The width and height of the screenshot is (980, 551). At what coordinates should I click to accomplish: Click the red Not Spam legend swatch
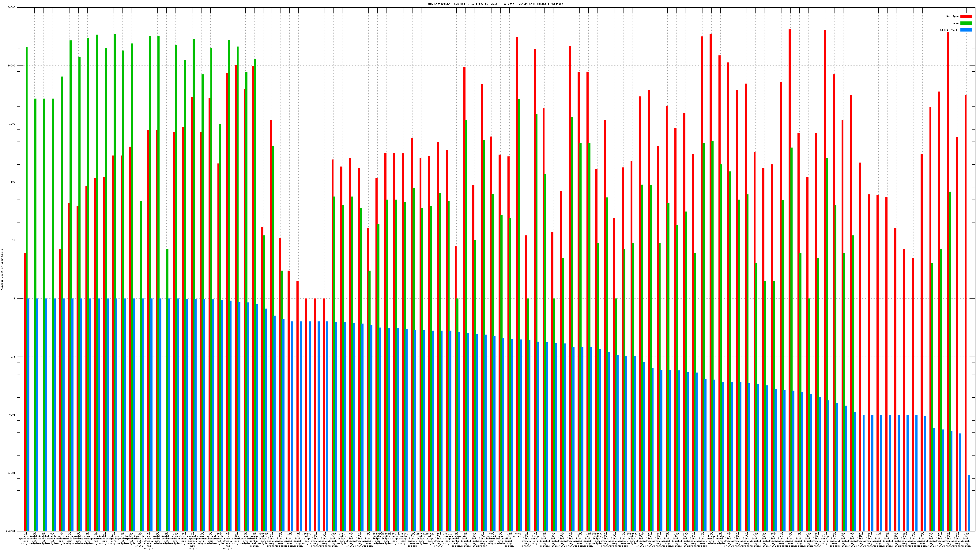[x=966, y=16]
